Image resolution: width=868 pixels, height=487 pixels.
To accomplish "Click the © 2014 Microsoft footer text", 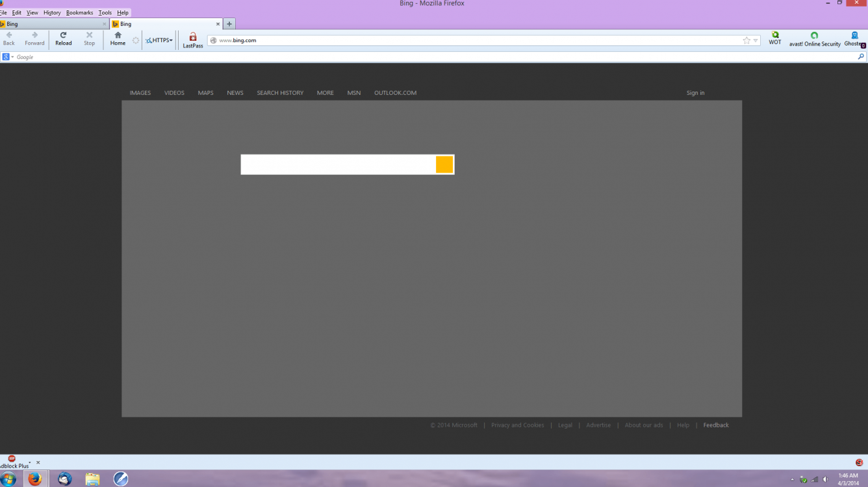I will pyautogui.click(x=453, y=425).
